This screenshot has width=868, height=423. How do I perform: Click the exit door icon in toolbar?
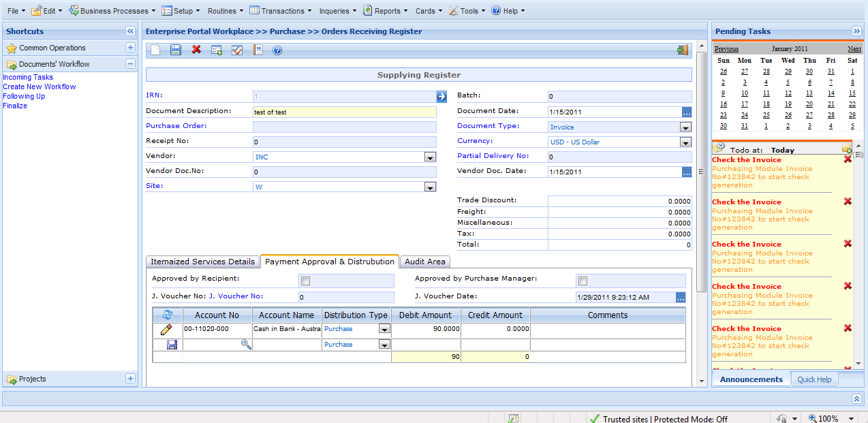point(682,50)
